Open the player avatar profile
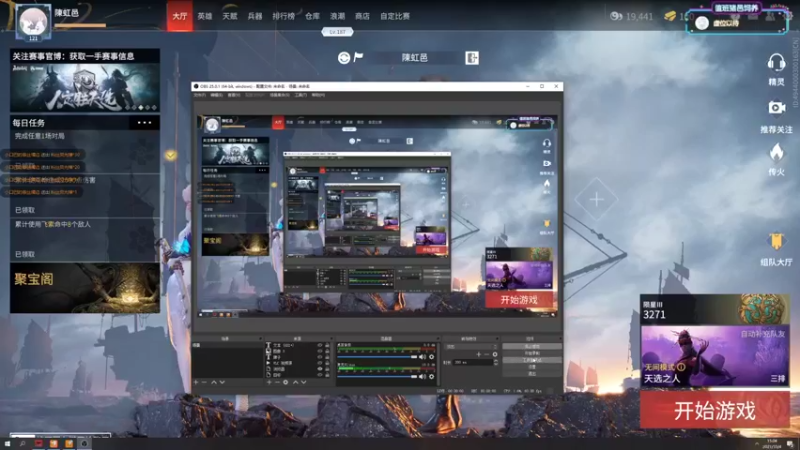 33,21
